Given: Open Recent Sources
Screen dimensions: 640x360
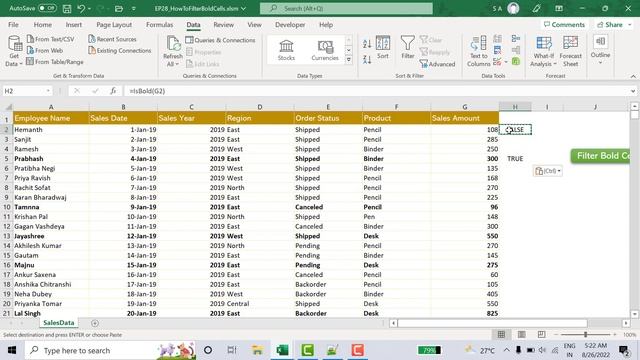Looking at the screenshot, I should click(x=112, y=39).
